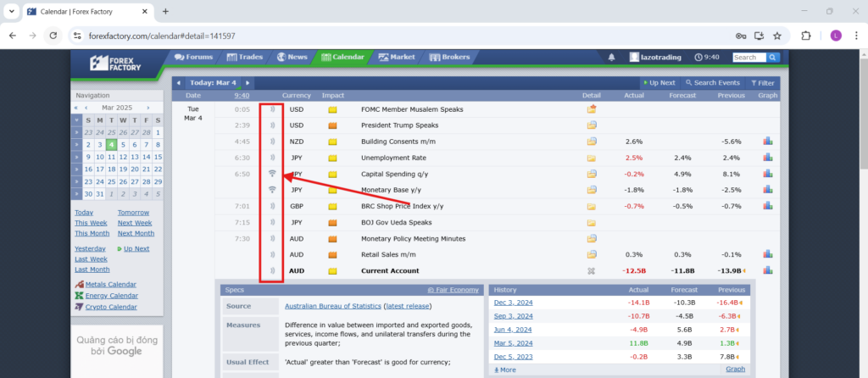
Task: Open Next Month calendar link
Action: coord(136,234)
